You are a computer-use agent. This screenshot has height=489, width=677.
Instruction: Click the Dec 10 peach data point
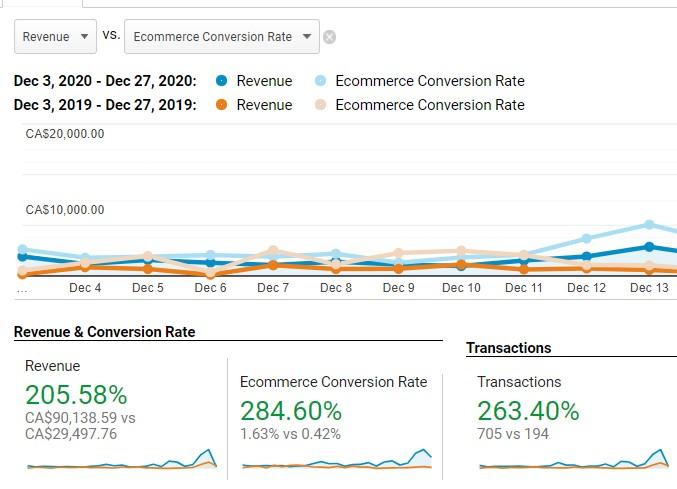click(461, 251)
